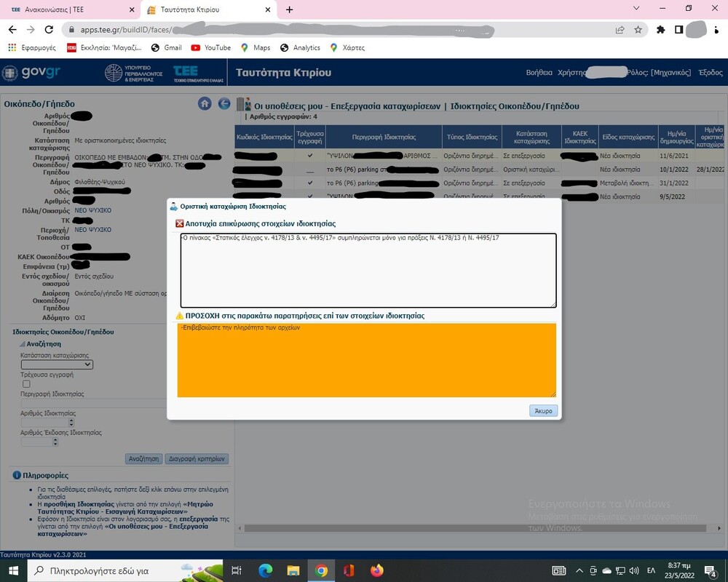Click the Αριθμός Ιδιοκτησίας spinner arrows

[71, 422]
